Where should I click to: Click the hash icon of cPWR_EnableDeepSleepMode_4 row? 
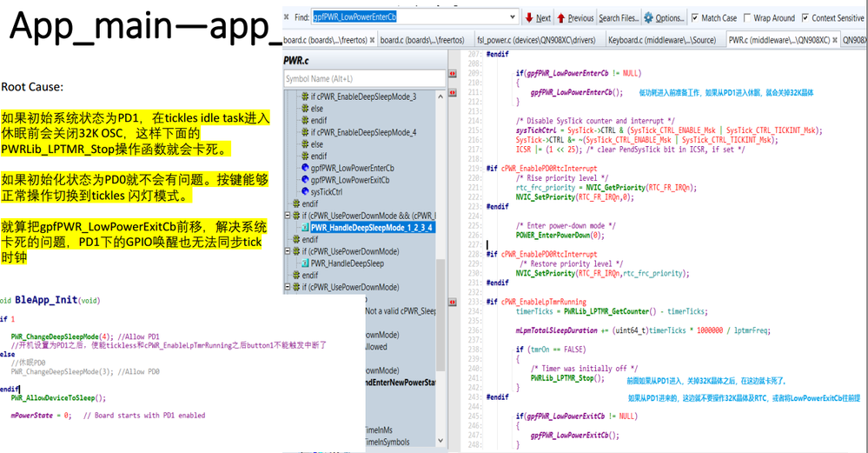(304, 132)
